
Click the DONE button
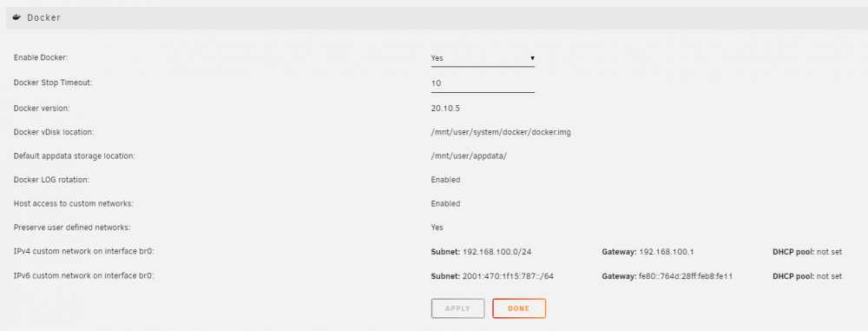pos(519,308)
